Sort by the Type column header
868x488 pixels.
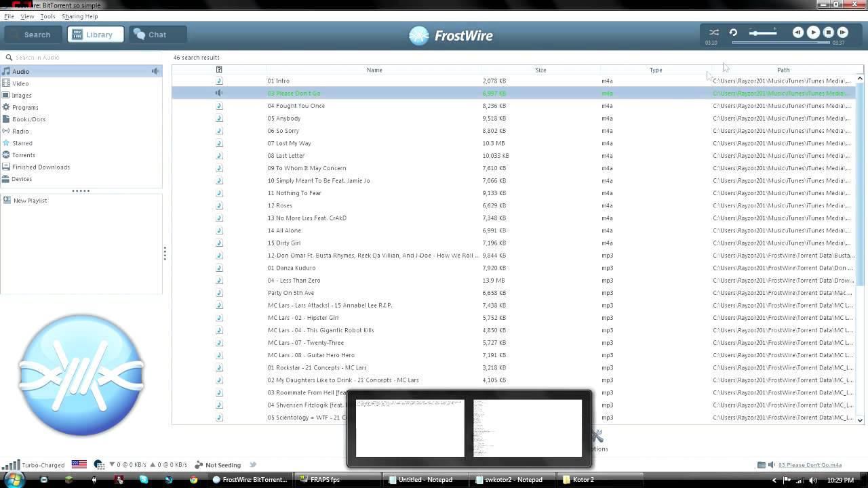pos(656,70)
